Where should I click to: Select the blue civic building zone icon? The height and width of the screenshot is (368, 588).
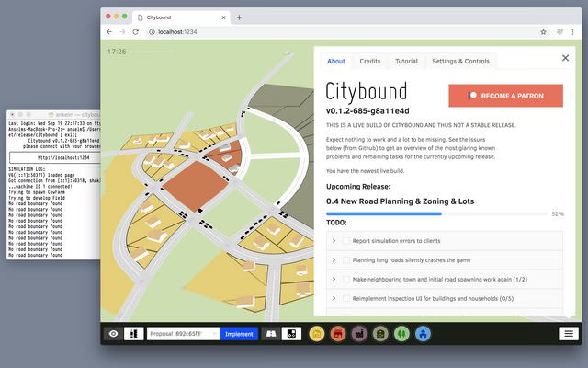tap(423, 333)
